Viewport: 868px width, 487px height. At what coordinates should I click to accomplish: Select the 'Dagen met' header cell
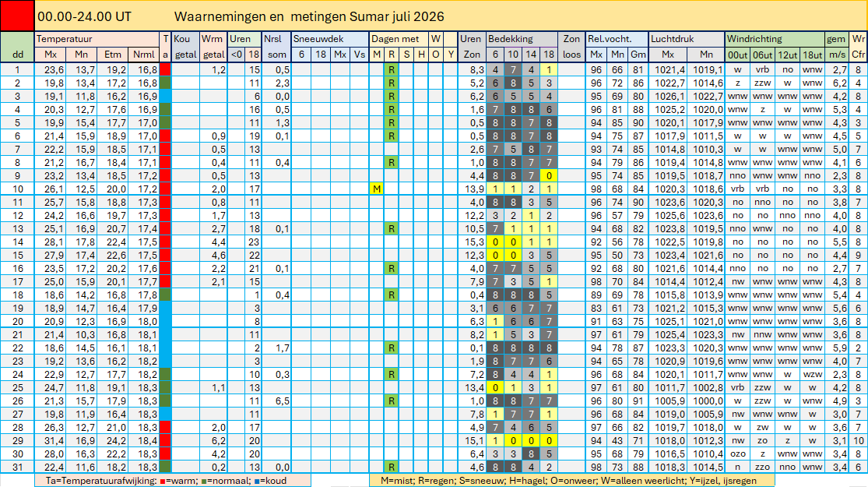[399, 39]
